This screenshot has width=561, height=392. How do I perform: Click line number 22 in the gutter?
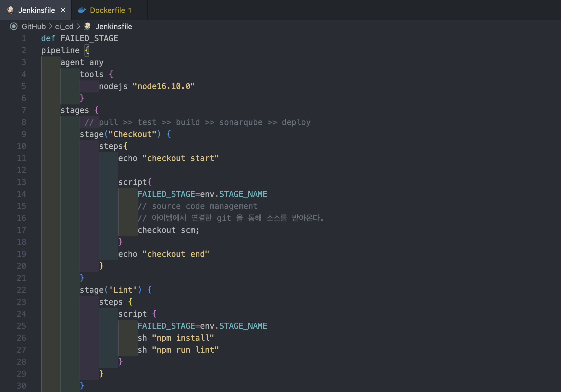tap(21, 290)
